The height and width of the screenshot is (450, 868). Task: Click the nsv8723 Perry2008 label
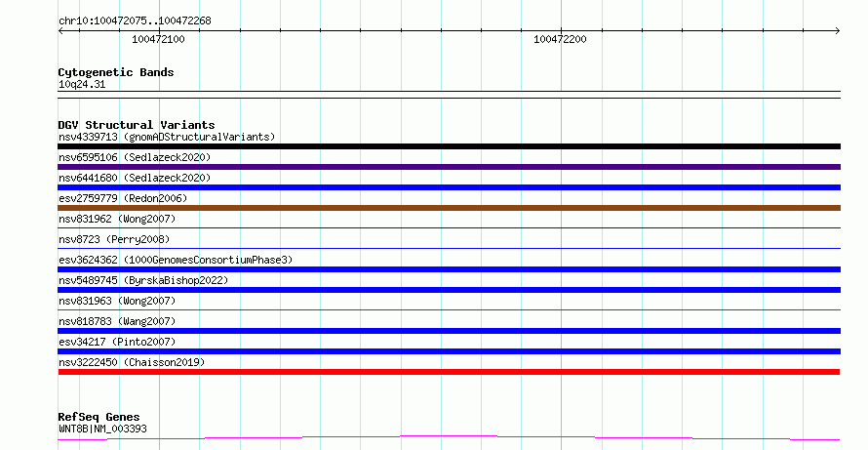pos(114,239)
